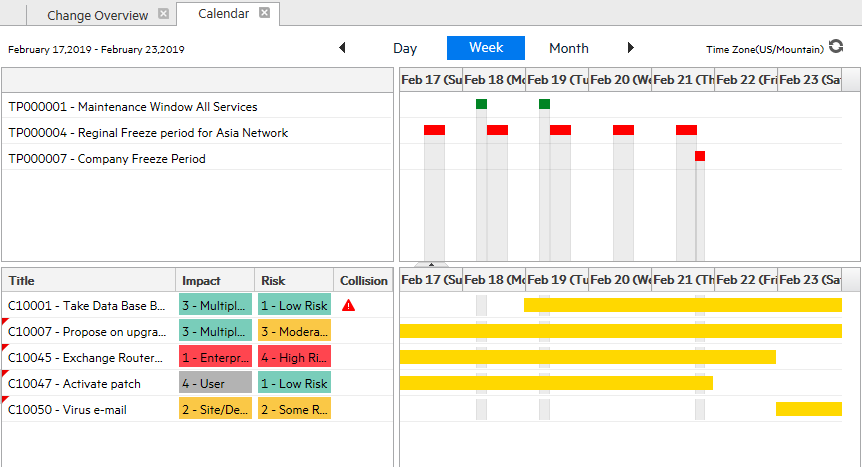Select the yellow bar for C10050 Virus e-mail
This screenshot has width=862, height=467.
click(x=808, y=409)
